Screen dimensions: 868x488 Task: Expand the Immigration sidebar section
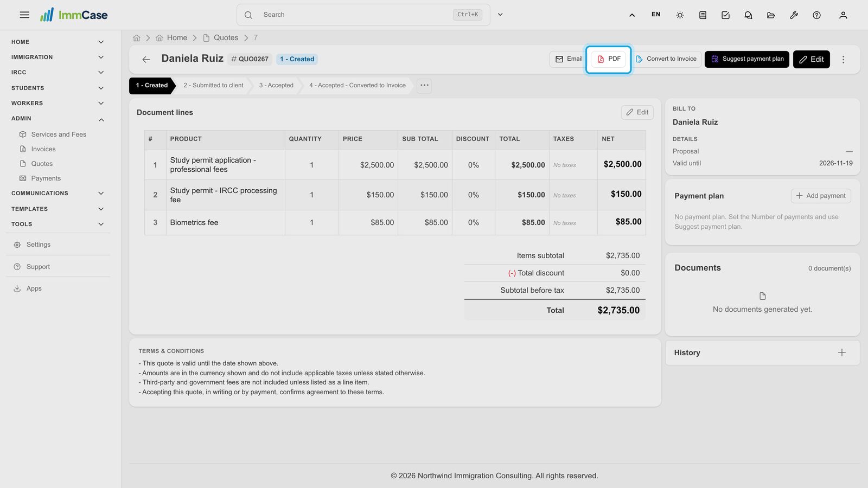point(101,57)
